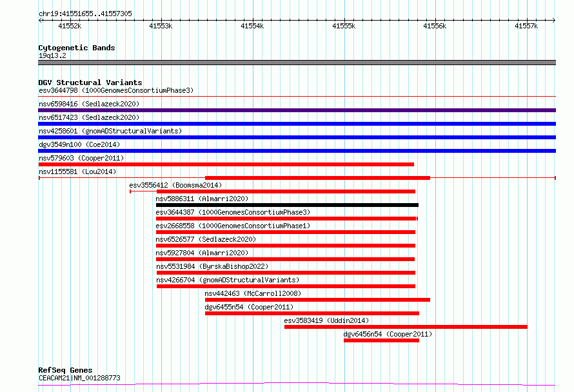Click the nsv5531984 ByrskaBishop2022 red bar
The width and height of the screenshot is (574, 392).
coord(286,273)
